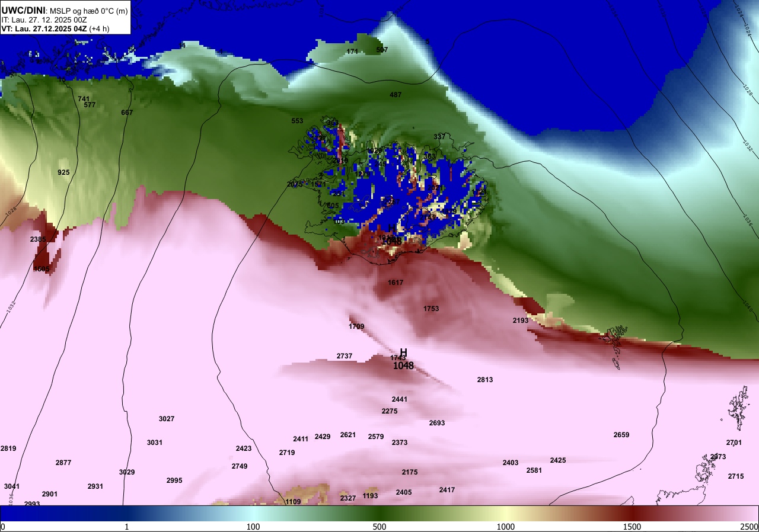Click the 1000 tick on the color legend
Viewport: 759px width, 532px height.
coord(505,527)
